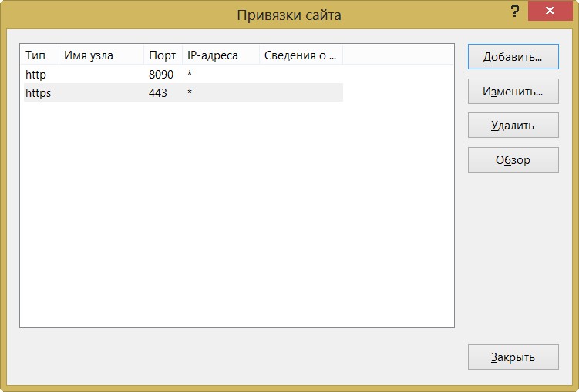Click the IP asterisk in https row
Viewport: 579px width, 392px height.
click(190, 92)
